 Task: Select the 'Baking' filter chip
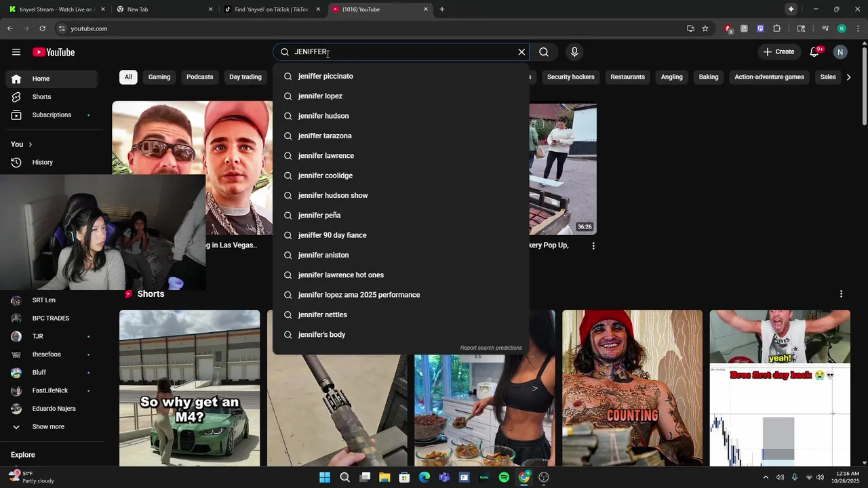pyautogui.click(x=709, y=77)
